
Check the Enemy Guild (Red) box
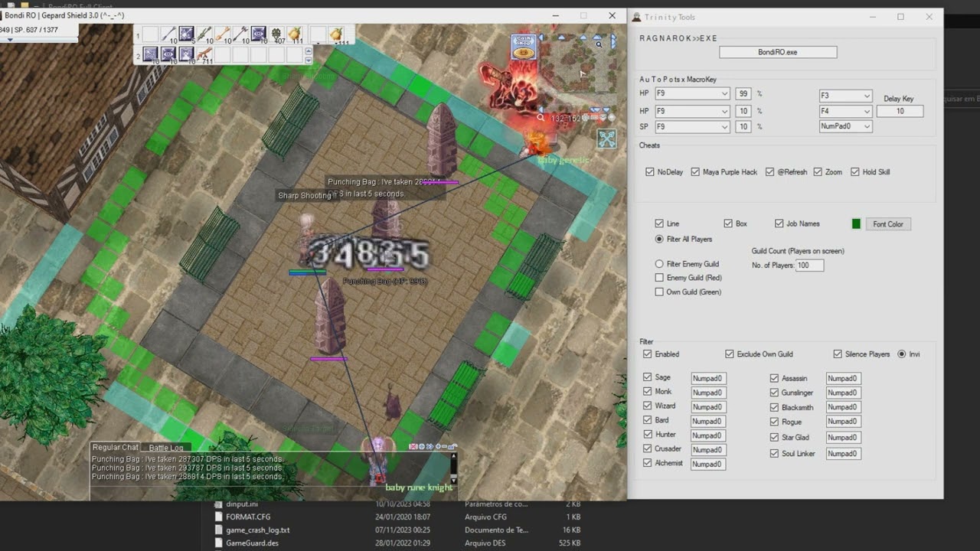[659, 278]
